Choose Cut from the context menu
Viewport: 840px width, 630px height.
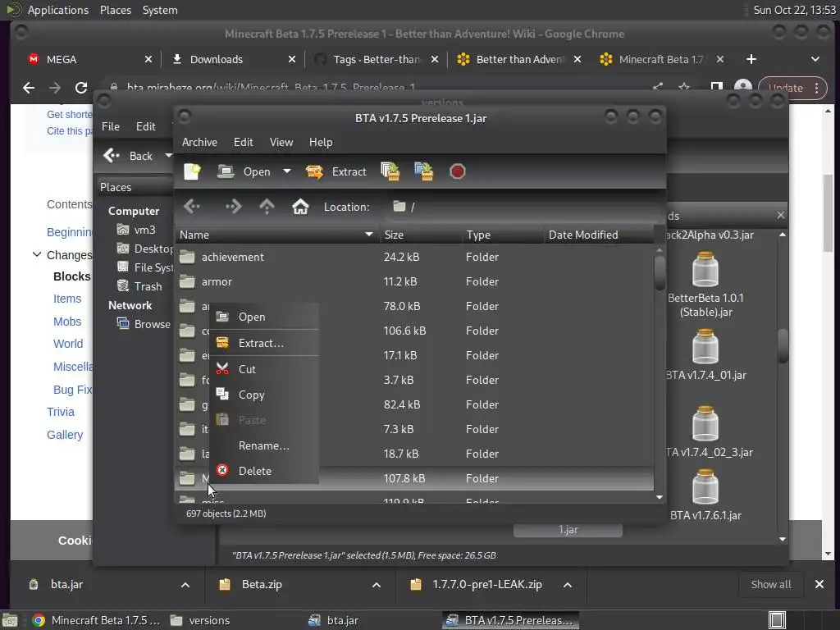coord(264,369)
